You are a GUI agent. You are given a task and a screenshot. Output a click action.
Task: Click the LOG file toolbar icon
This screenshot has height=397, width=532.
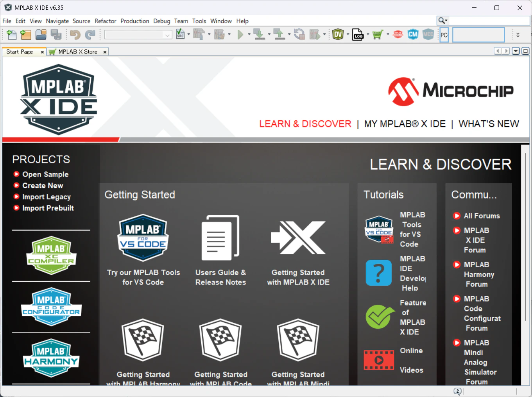358,34
